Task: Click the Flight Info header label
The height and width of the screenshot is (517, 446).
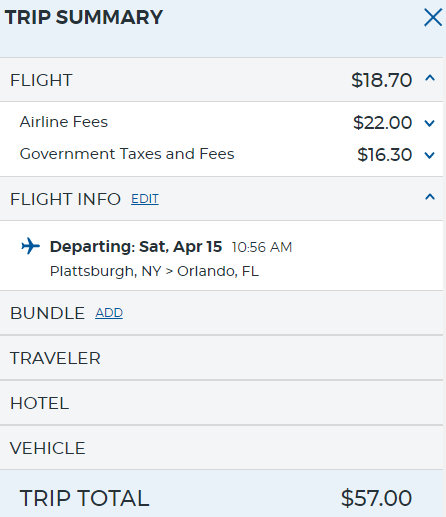Action: 65,199
